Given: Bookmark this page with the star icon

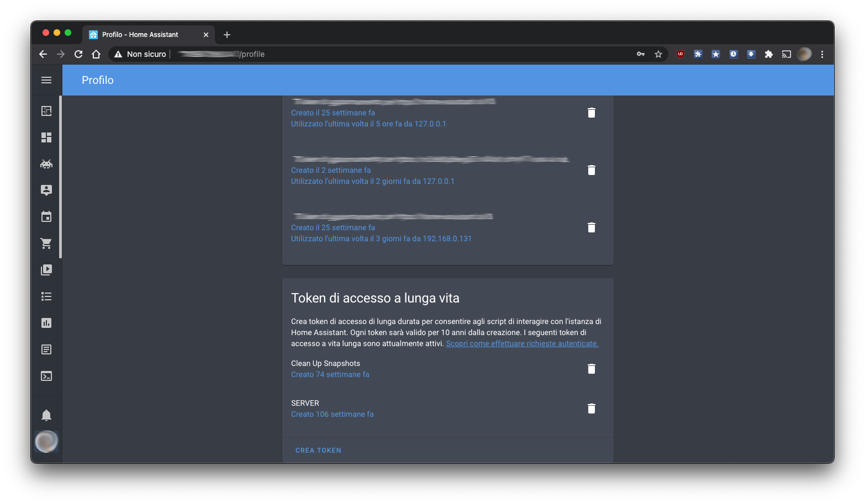Looking at the screenshot, I should tap(658, 54).
